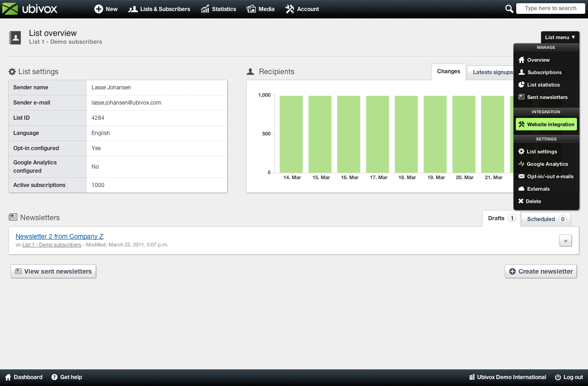The width and height of the screenshot is (588, 386).
Task: Go to Dashboard via the home icon
Action: pos(8,377)
